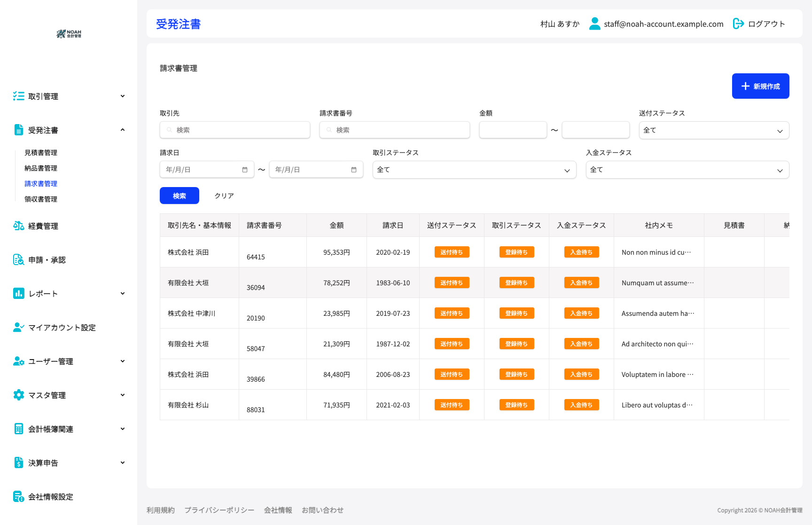The image size is (812, 525).
Task: Click search magnifier icon in 取引先 field
Action: pyautogui.click(x=170, y=130)
